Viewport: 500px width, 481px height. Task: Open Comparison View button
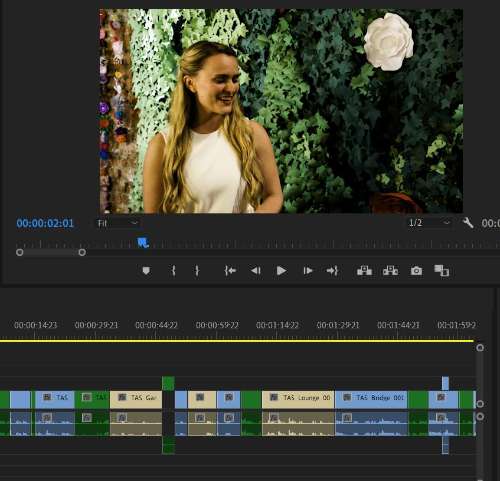(442, 271)
